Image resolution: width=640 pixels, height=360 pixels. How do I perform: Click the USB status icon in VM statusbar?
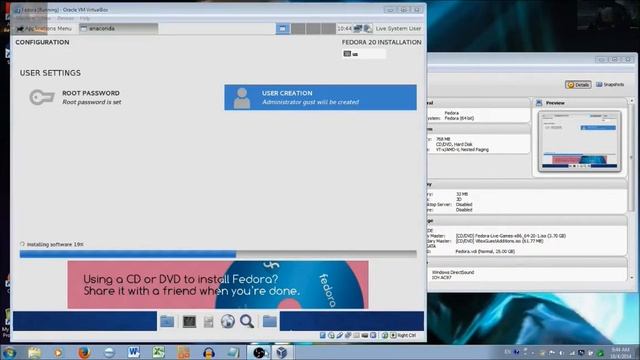(x=340, y=336)
